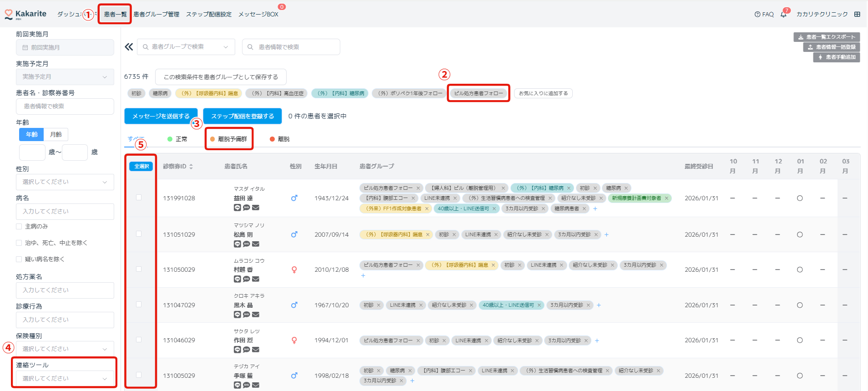The width and height of the screenshot is (868, 391).
Task: Switch to the 離脱予備群 tab
Action: [229, 139]
